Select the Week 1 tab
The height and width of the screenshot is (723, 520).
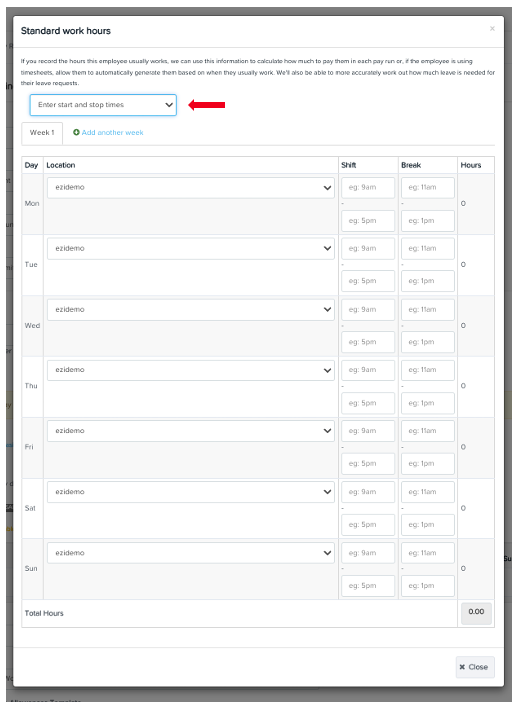(42, 133)
